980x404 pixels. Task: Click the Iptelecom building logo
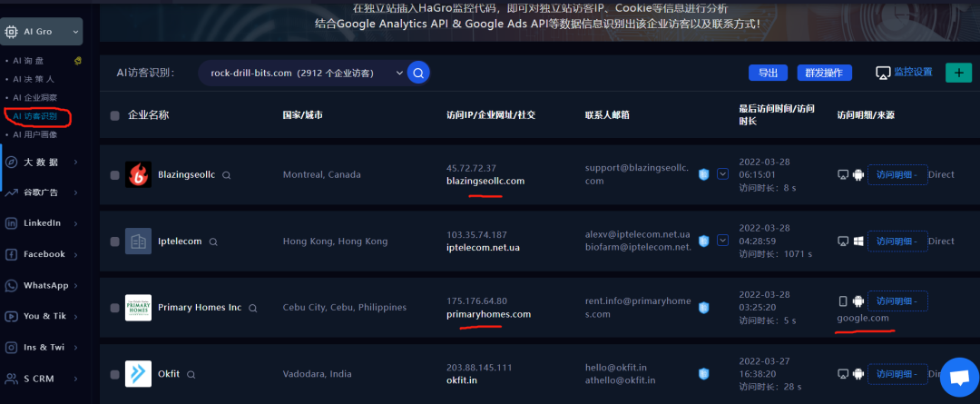[138, 241]
